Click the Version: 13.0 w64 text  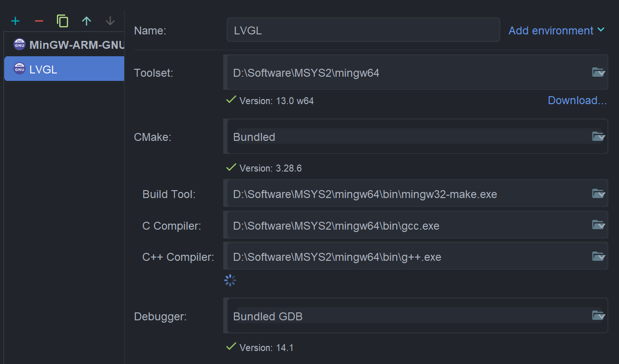pyautogui.click(x=276, y=100)
